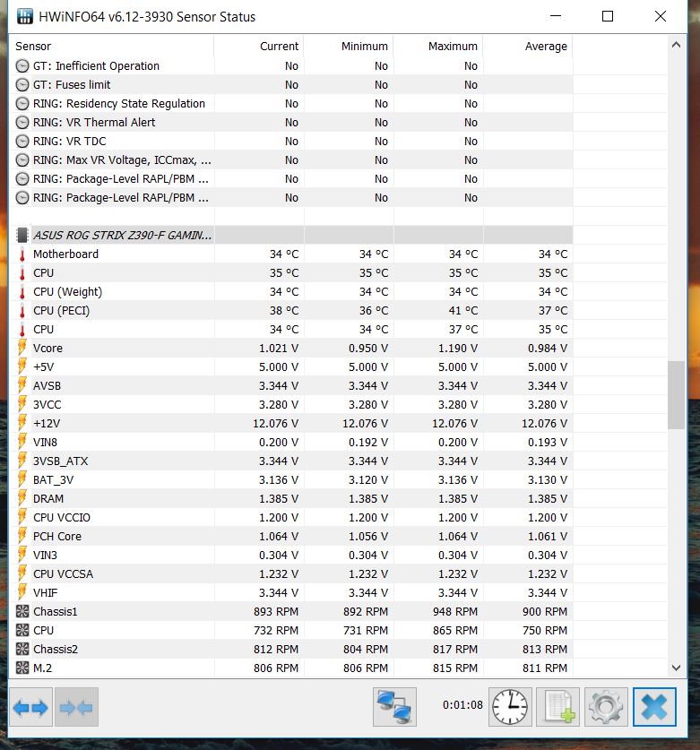Click the Chassis1 fan icon
Image resolution: width=700 pixels, height=750 pixels.
[22, 611]
